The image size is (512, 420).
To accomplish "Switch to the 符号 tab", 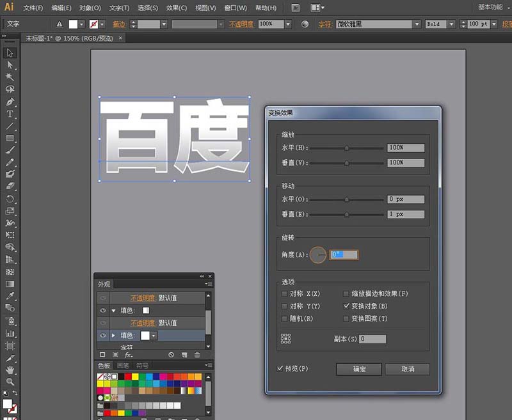I will [x=141, y=366].
